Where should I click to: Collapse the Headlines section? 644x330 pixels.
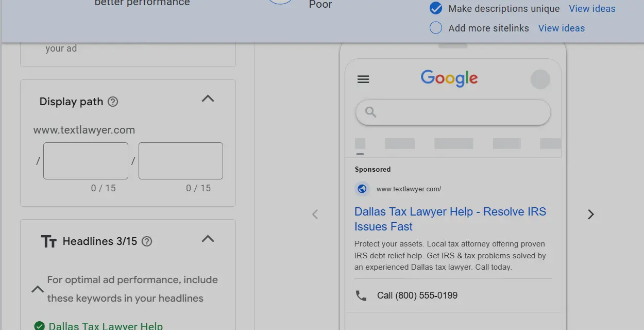[x=208, y=239]
